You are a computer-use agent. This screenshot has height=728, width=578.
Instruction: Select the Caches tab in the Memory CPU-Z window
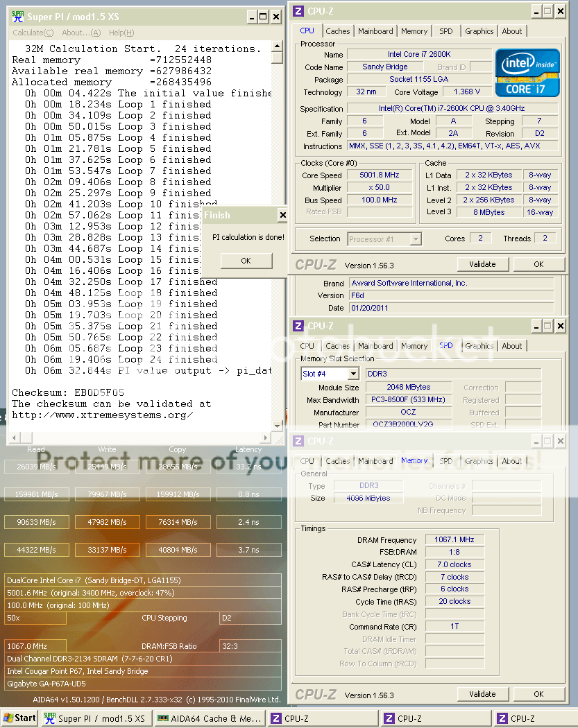point(338,461)
